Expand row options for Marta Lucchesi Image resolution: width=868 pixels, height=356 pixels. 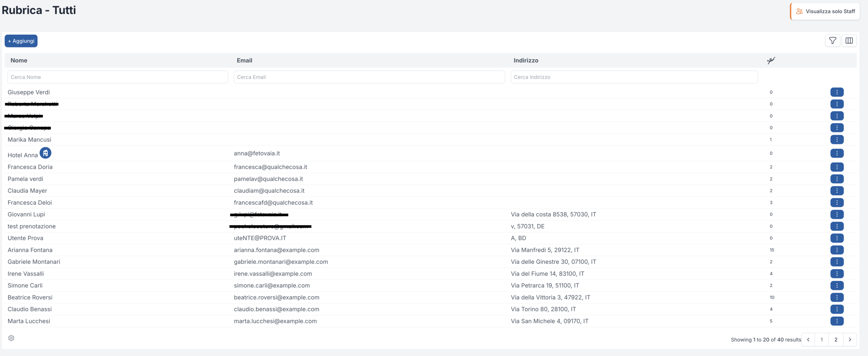tap(837, 321)
